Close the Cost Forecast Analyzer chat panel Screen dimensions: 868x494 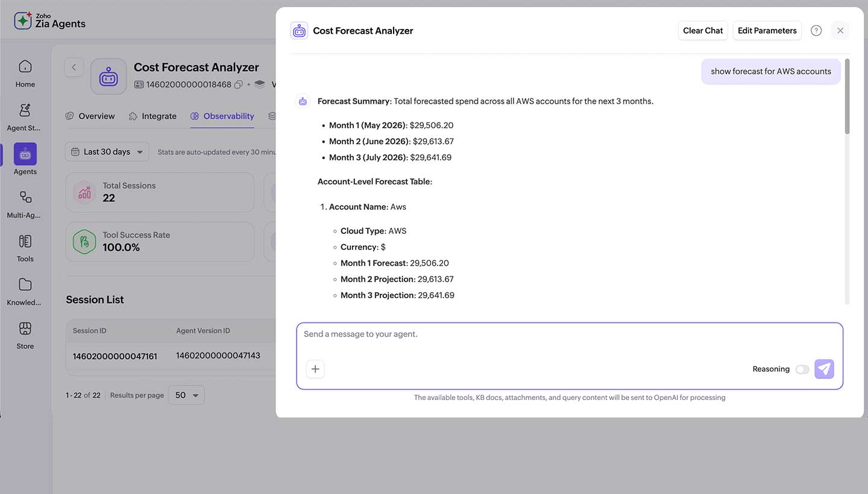coord(840,31)
